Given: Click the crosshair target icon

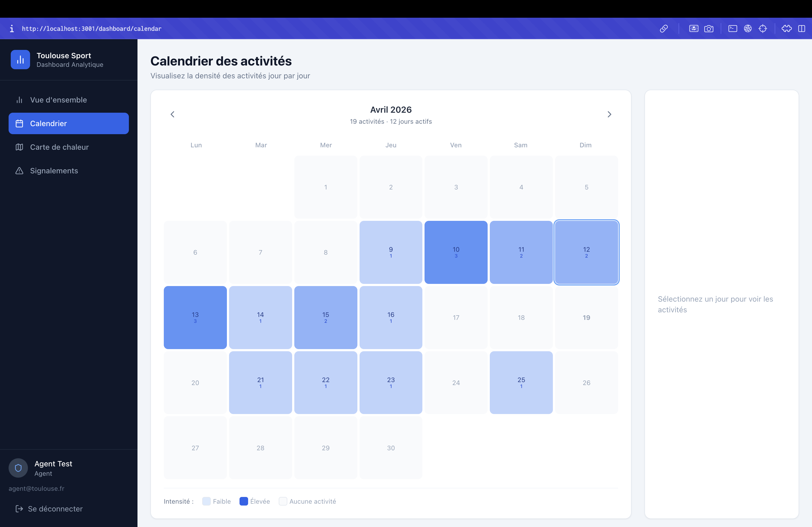Looking at the screenshot, I should tap(763, 29).
